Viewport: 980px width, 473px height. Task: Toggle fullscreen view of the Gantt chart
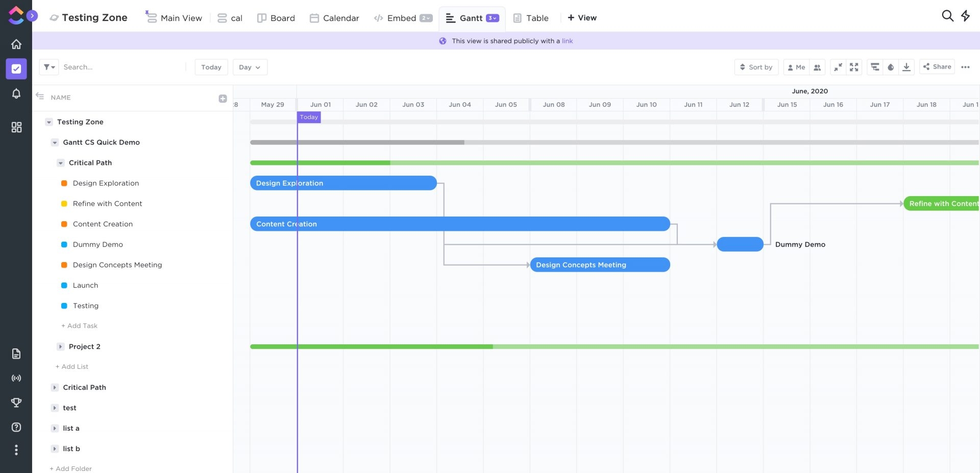[854, 67]
